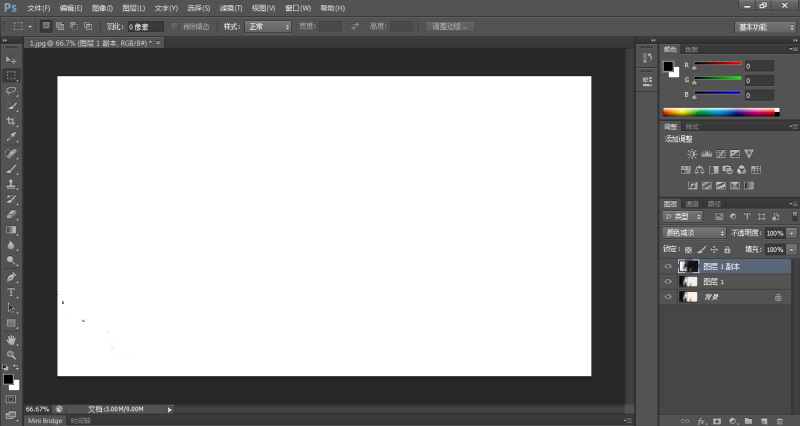Toggle the 消除锯齿 anti-alias checkbox
Viewport: 800px width, 426px height.
(176, 26)
